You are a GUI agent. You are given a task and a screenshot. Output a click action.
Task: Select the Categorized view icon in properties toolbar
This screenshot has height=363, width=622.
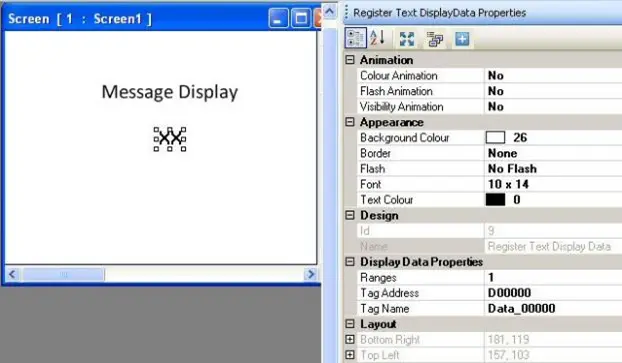pos(355,38)
